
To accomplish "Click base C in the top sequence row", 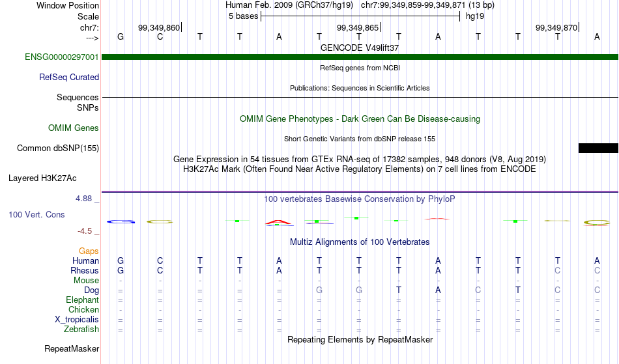I will pos(160,37).
